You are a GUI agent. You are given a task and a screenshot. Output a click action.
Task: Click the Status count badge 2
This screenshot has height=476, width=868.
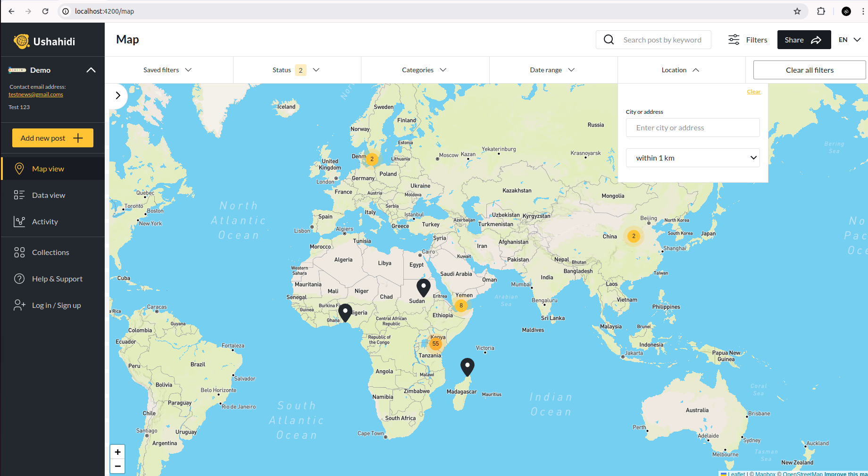point(300,70)
